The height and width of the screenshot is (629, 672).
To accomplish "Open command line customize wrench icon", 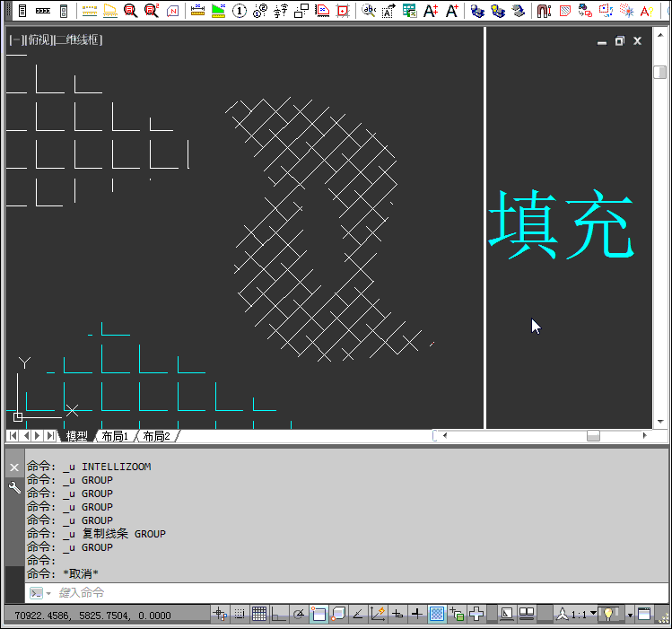I will (x=14, y=487).
